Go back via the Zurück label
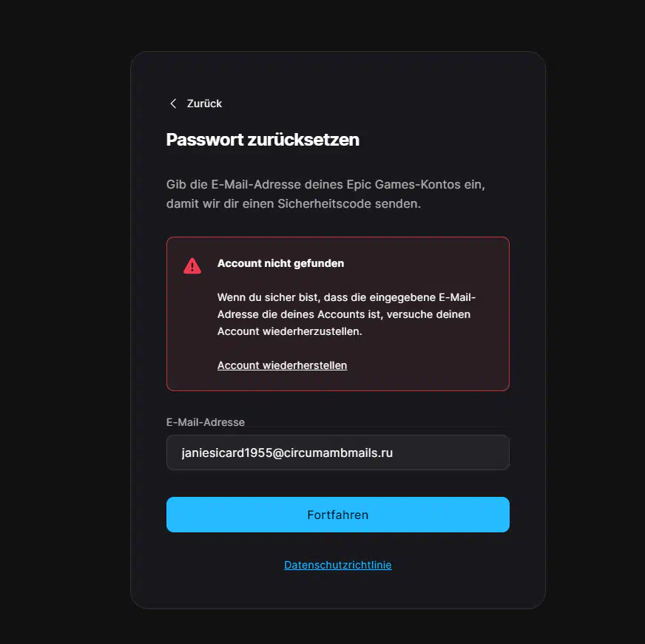The width and height of the screenshot is (645, 644). click(x=204, y=104)
